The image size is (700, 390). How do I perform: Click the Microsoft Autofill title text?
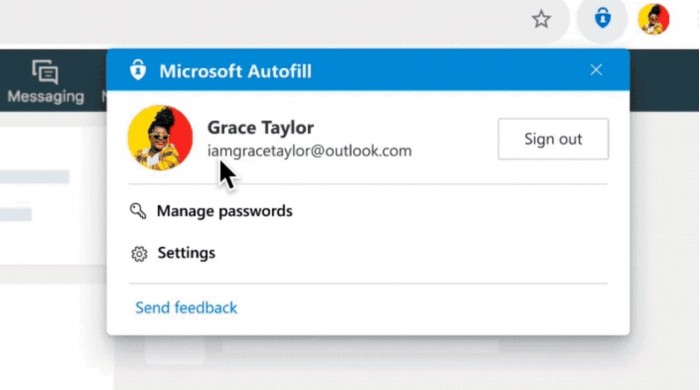point(236,71)
